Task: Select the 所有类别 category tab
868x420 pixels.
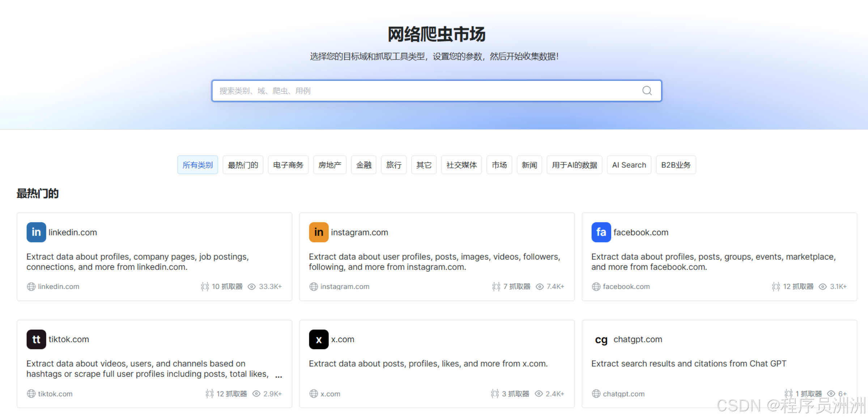Action: 197,165
